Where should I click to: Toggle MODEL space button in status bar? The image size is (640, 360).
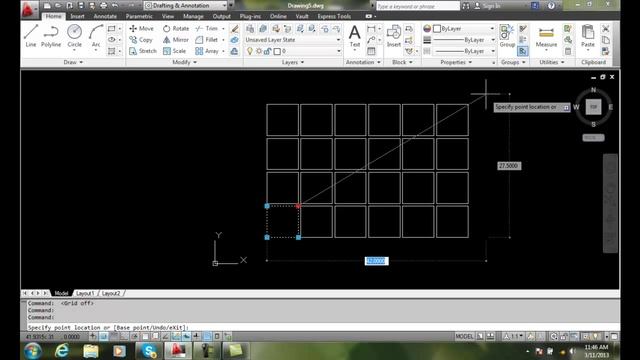click(x=464, y=336)
